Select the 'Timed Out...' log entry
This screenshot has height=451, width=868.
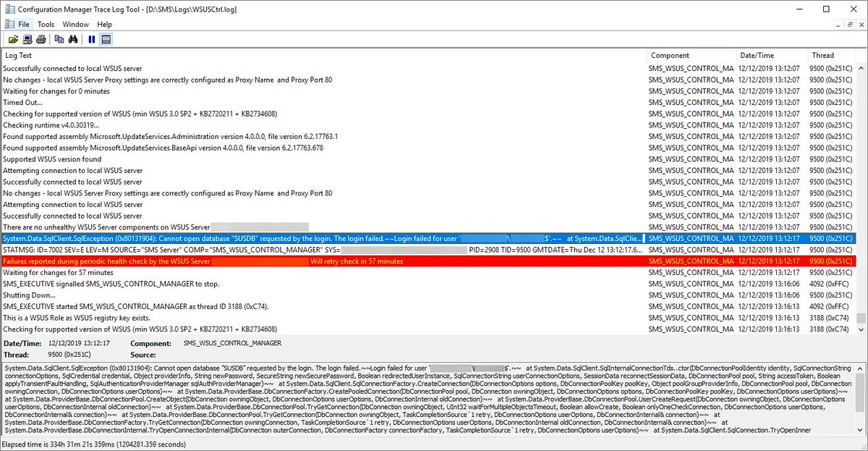click(427, 102)
